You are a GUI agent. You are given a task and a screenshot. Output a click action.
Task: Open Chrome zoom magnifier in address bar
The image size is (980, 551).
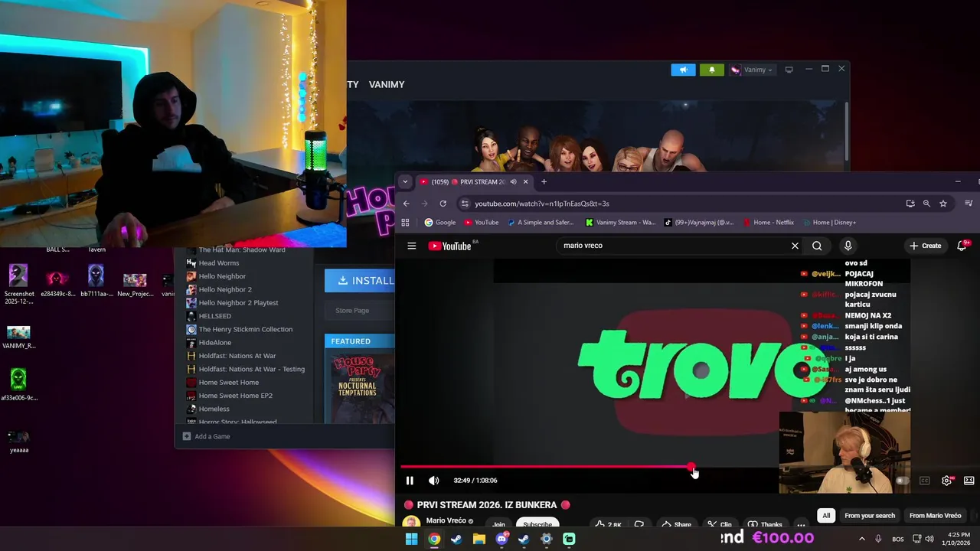(x=926, y=204)
